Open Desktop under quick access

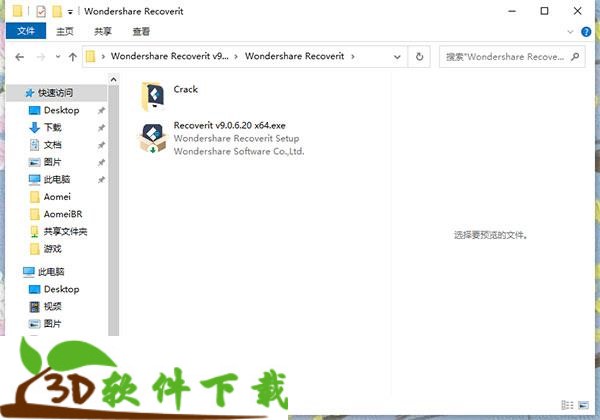[x=61, y=110]
